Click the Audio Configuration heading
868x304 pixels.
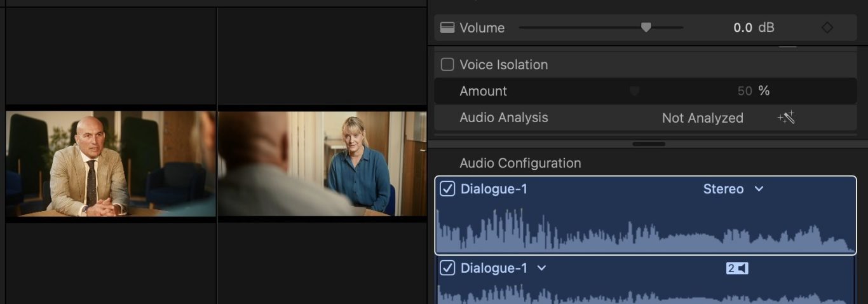coord(520,163)
